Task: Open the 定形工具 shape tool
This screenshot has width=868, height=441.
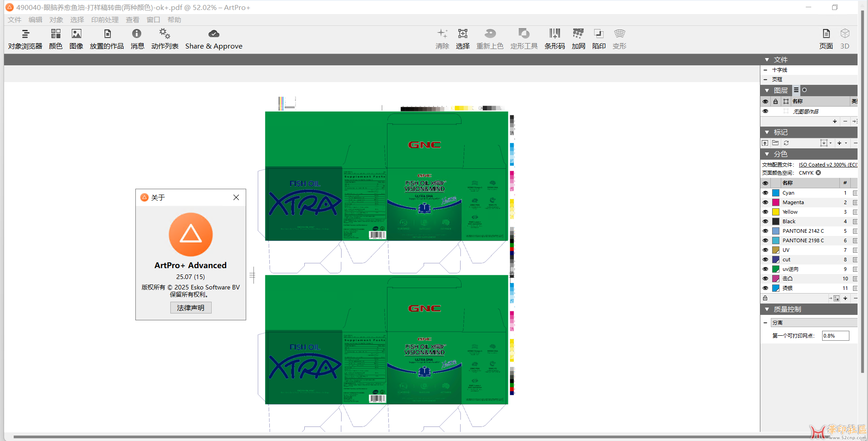Action: [524, 39]
